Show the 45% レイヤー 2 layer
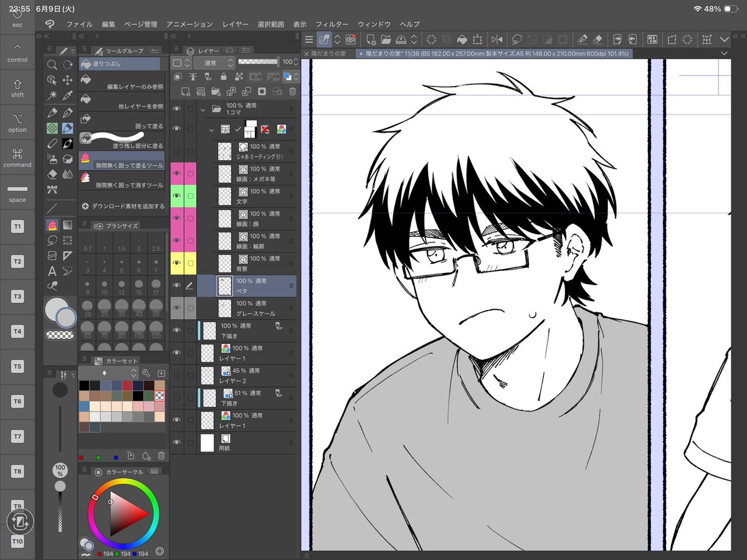Image resolution: width=747 pixels, height=560 pixels. tap(177, 375)
